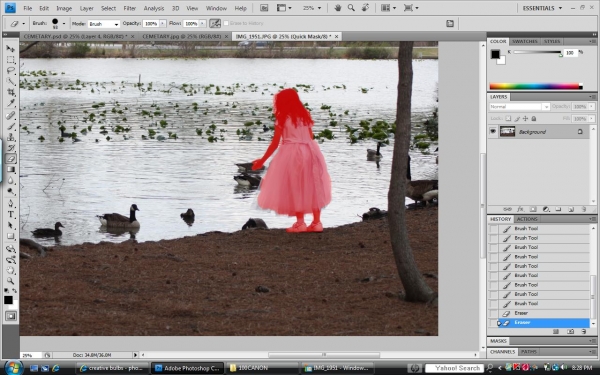Click the foreground color swatch in Color panel

click(495, 54)
